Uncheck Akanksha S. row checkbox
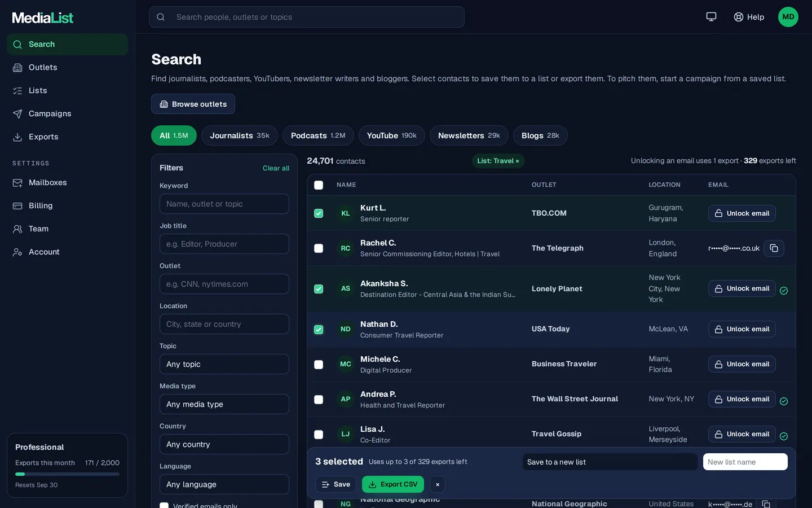Viewport: 812px width, 508px height. [x=319, y=289]
